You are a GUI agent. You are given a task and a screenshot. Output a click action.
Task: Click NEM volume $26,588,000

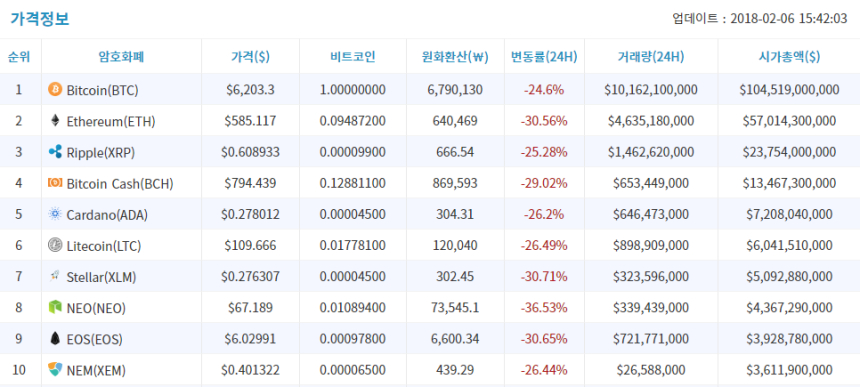[x=651, y=371]
